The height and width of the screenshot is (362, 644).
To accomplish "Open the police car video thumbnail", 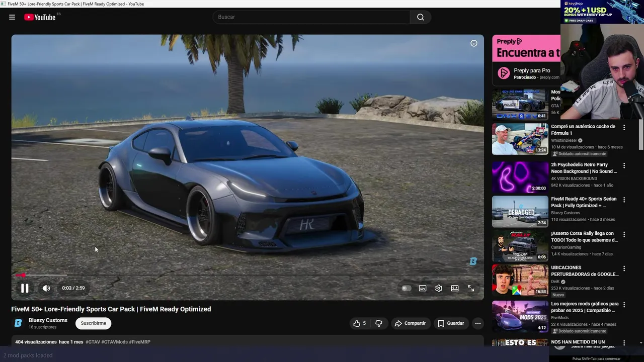I will tap(520, 105).
